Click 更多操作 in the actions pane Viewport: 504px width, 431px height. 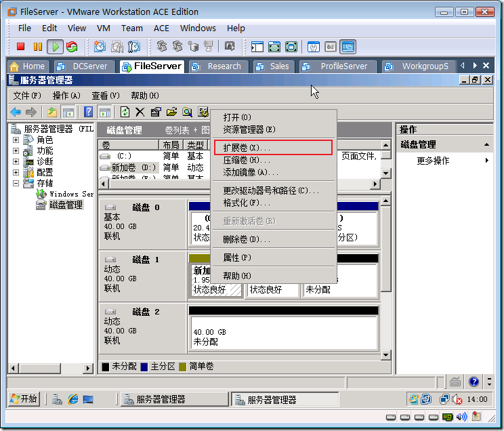433,161
